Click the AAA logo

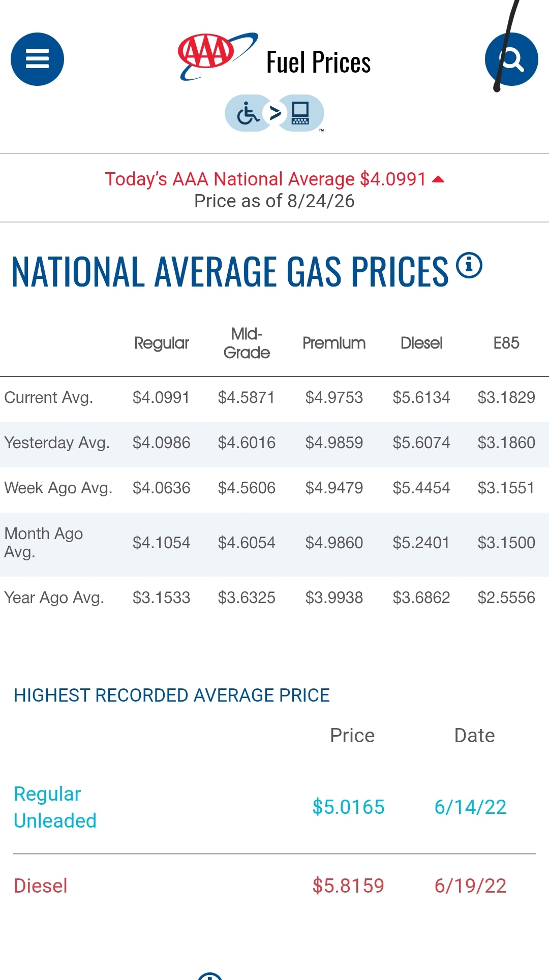218,56
